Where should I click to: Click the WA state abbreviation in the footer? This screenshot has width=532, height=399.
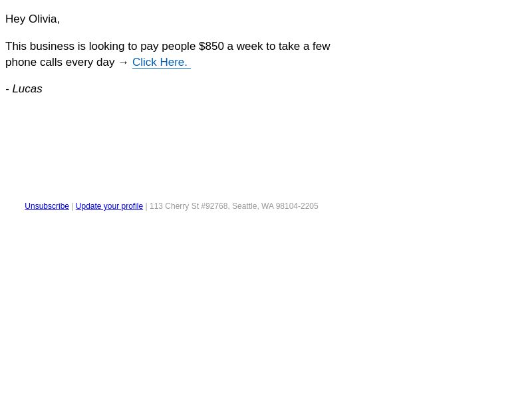267,206
